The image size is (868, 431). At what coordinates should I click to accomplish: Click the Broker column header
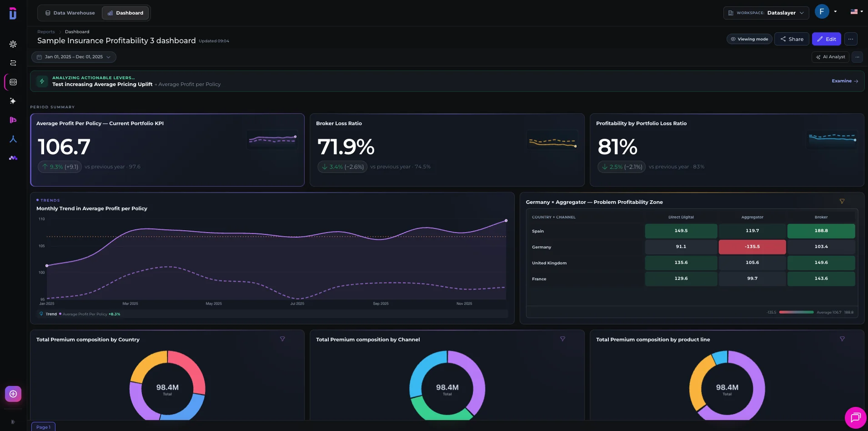tap(821, 217)
